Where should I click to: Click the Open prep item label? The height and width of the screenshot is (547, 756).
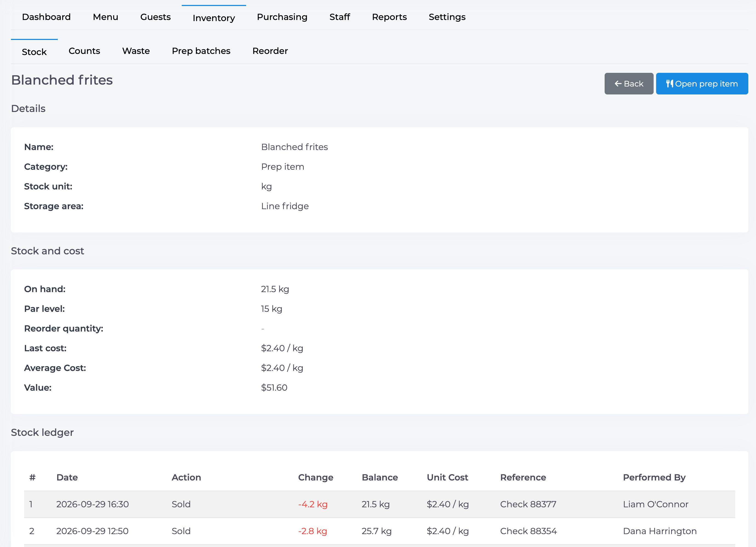pos(706,84)
